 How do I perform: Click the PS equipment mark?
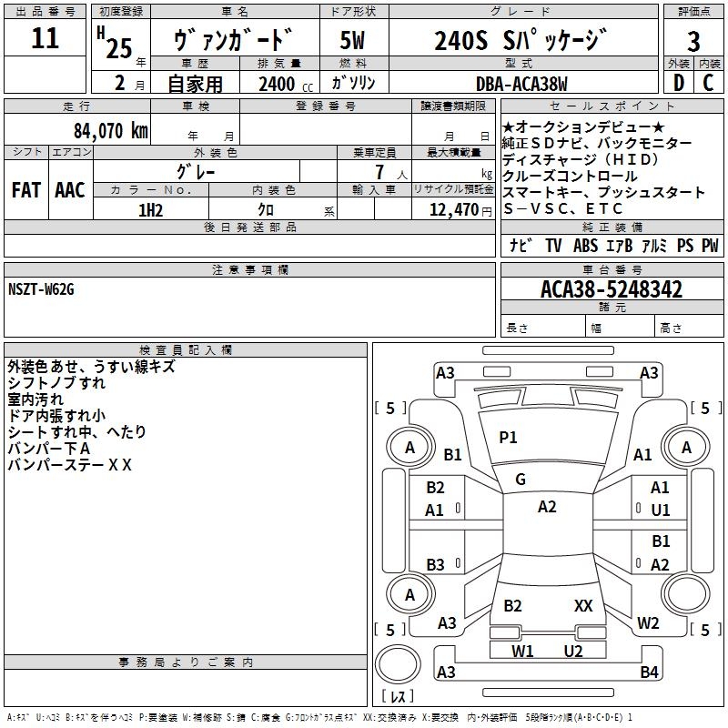[685, 245]
